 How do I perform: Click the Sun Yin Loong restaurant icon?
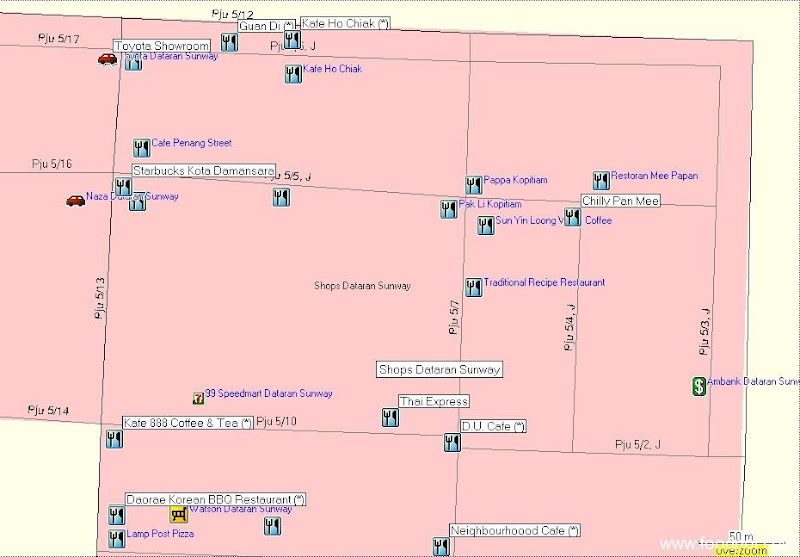[486, 225]
